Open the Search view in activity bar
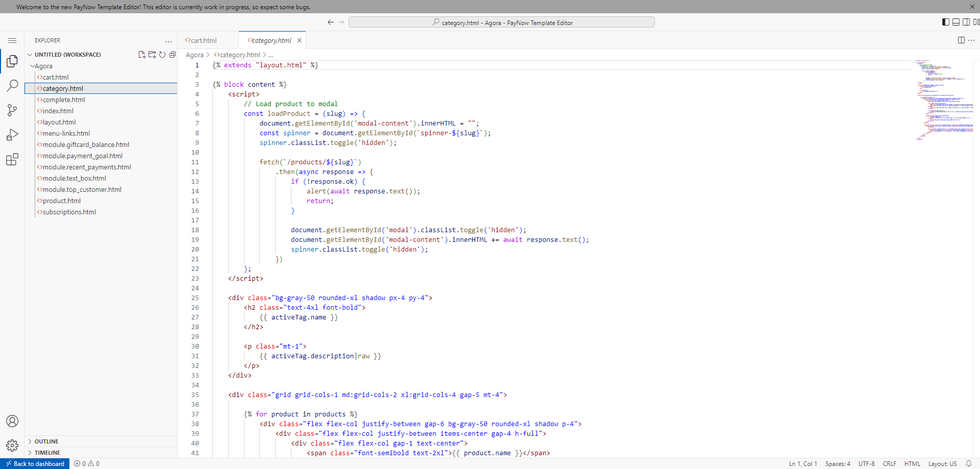This screenshot has width=980, height=469. click(x=12, y=86)
